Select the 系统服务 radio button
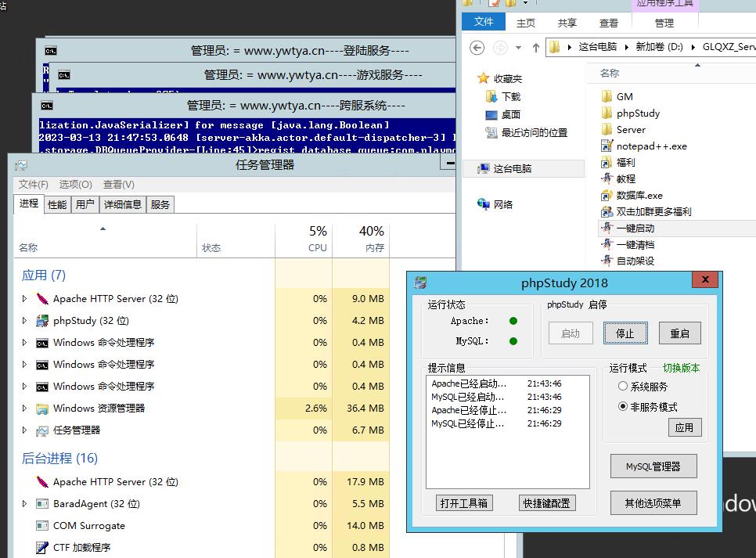Image resolution: width=756 pixels, height=558 pixels. tap(623, 387)
